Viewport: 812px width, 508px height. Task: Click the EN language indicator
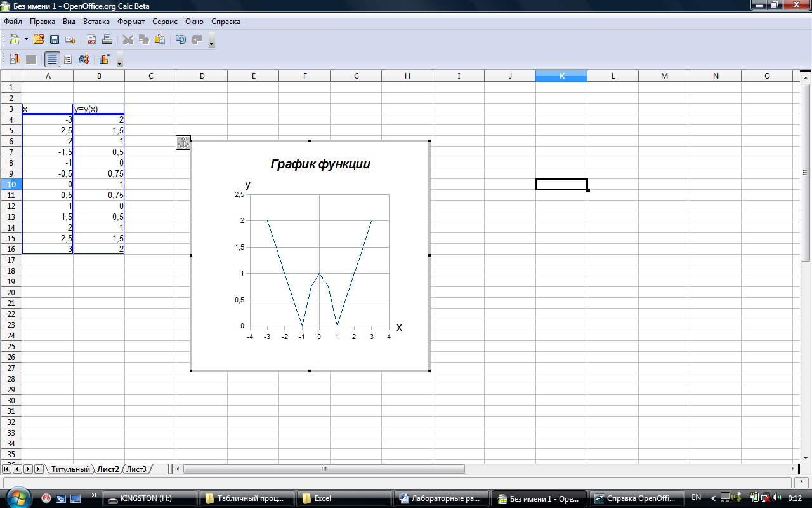pos(697,497)
